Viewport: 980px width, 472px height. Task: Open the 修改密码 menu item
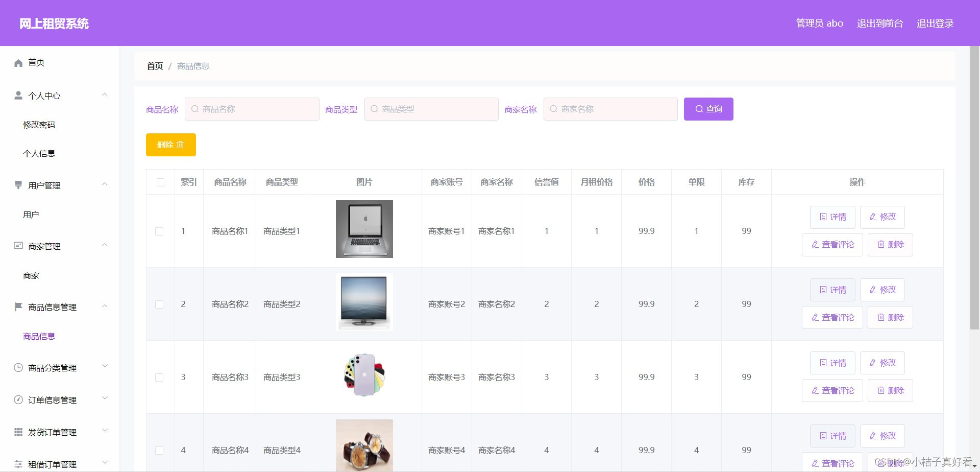(39, 125)
